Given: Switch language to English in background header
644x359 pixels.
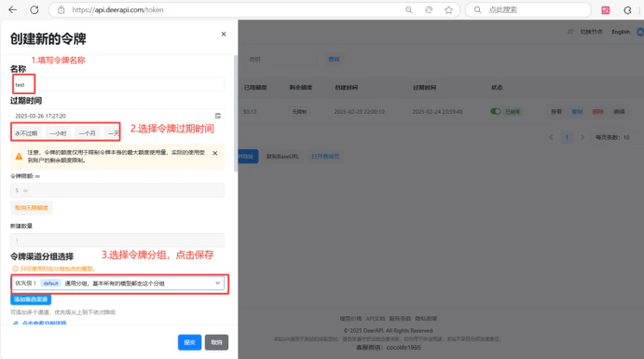Looking at the screenshot, I should (x=621, y=32).
